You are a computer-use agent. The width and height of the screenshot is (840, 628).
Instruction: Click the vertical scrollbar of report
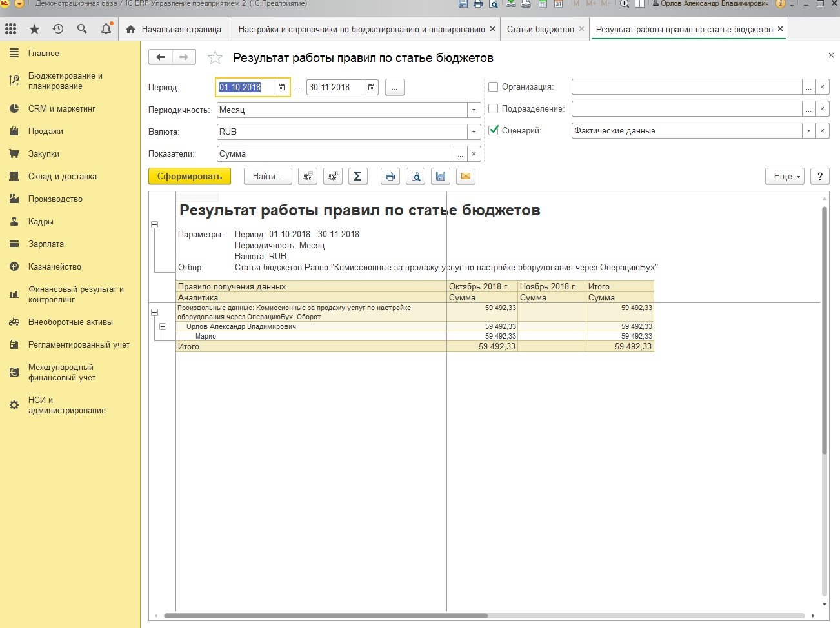pos(825,330)
